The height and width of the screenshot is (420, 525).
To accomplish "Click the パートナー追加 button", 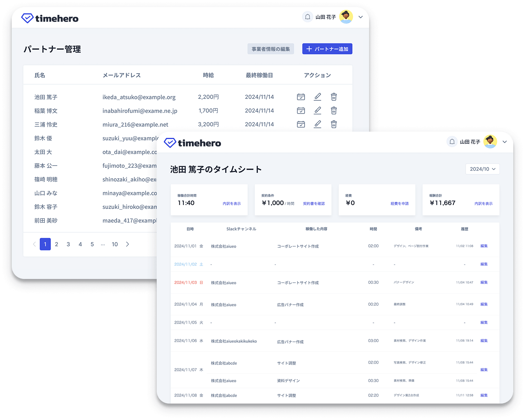I will click(x=327, y=49).
